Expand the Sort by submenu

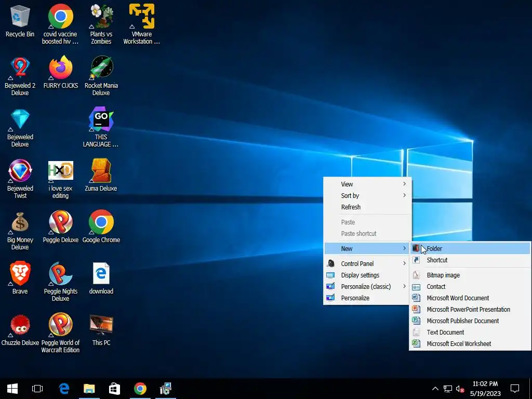coord(367,196)
